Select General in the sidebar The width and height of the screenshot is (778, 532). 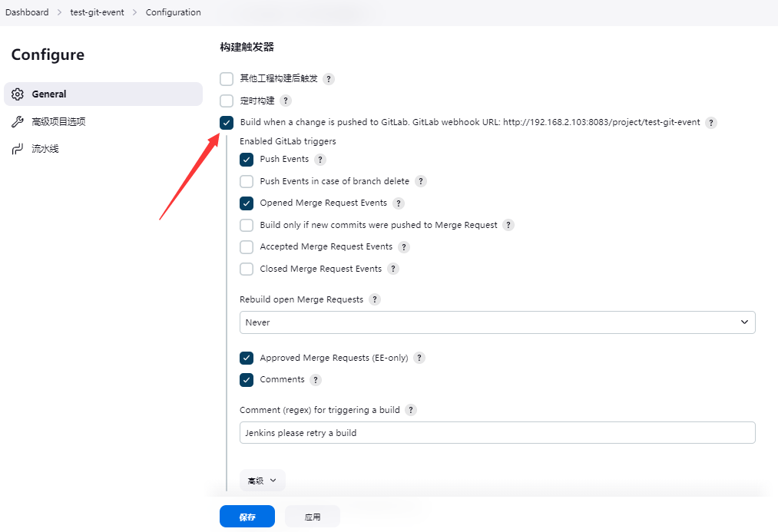click(x=103, y=94)
